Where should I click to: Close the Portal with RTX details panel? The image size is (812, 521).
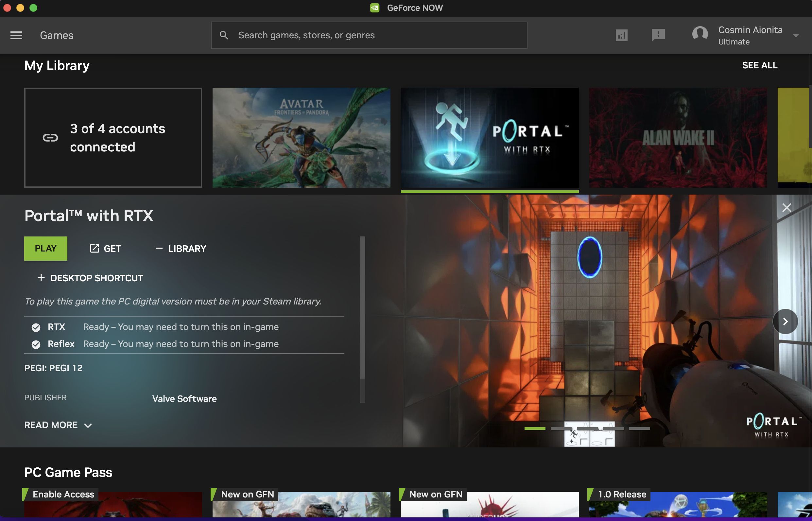tap(786, 208)
